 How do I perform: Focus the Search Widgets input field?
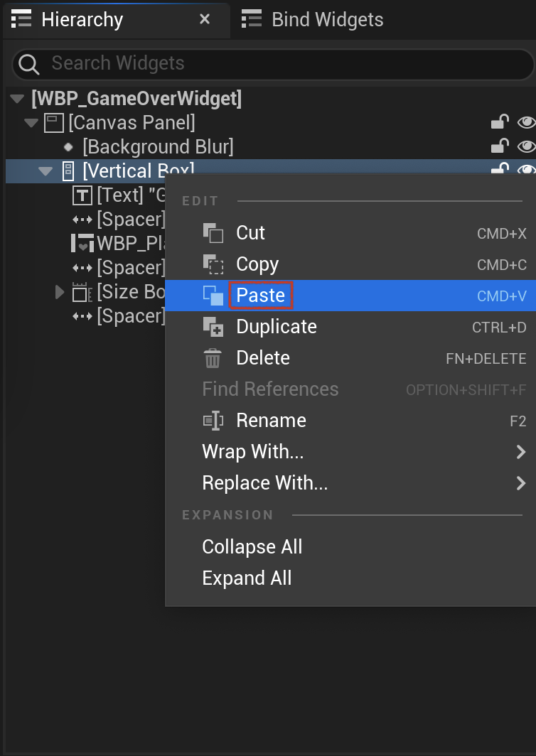point(273,64)
